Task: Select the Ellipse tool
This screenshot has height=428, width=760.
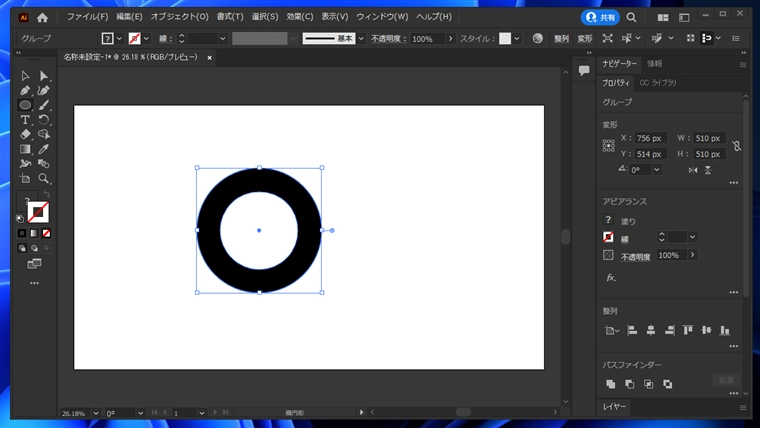Action: click(25, 105)
